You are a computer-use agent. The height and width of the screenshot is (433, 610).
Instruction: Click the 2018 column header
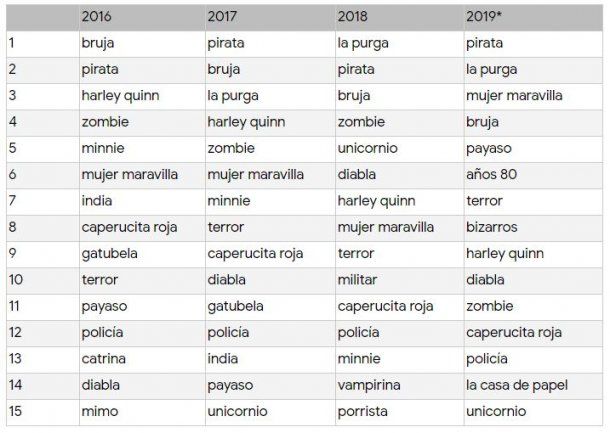(353, 17)
